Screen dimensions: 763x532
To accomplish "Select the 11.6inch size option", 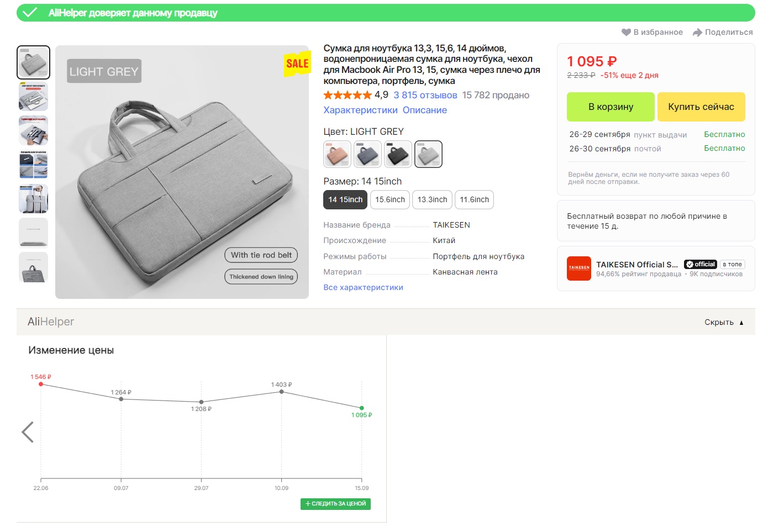I will point(474,199).
